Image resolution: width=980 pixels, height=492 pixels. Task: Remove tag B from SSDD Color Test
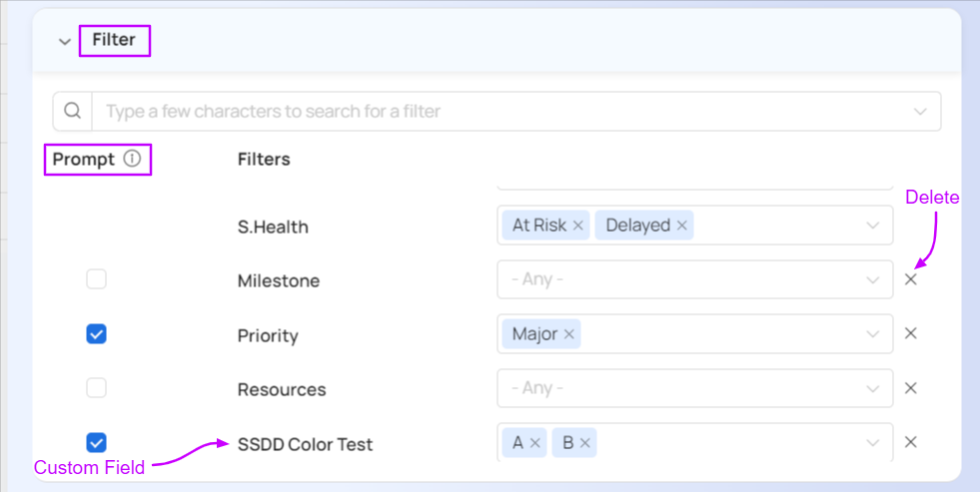click(584, 443)
